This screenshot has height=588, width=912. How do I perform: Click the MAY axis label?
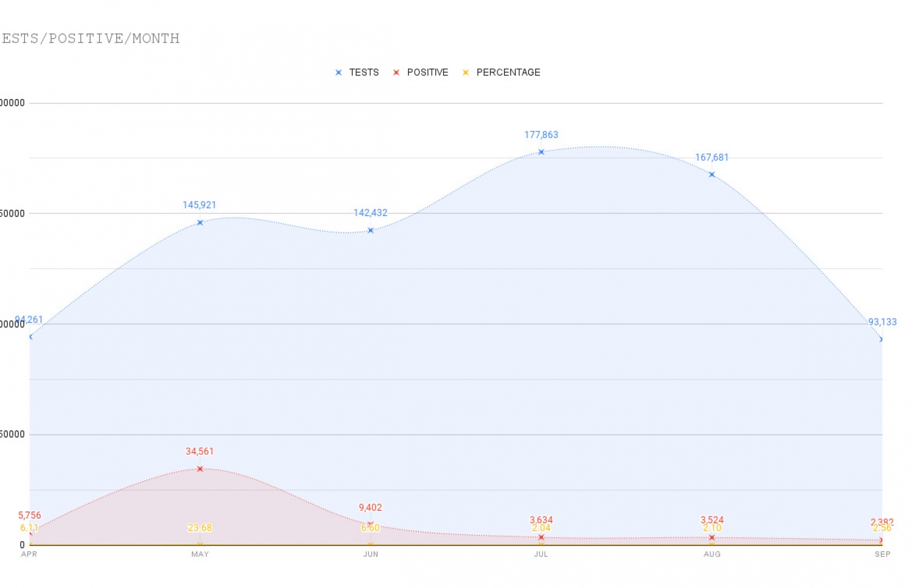[x=200, y=554]
